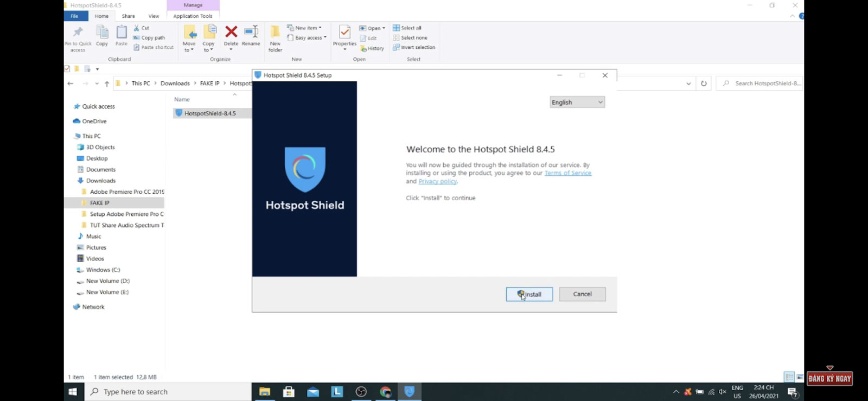The height and width of the screenshot is (401, 868).
Task: Click Copy path in ribbon
Action: coord(149,37)
